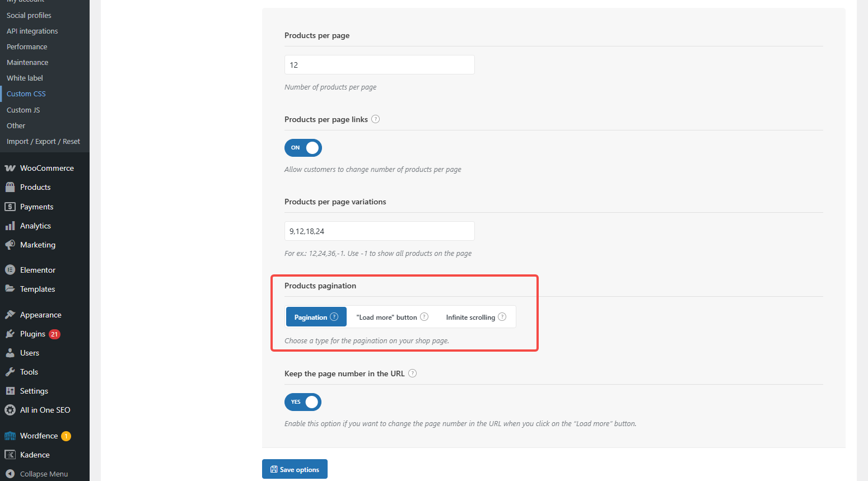This screenshot has height=481, width=868.
Task: Collapse the admin sidebar menu
Action: [44, 474]
